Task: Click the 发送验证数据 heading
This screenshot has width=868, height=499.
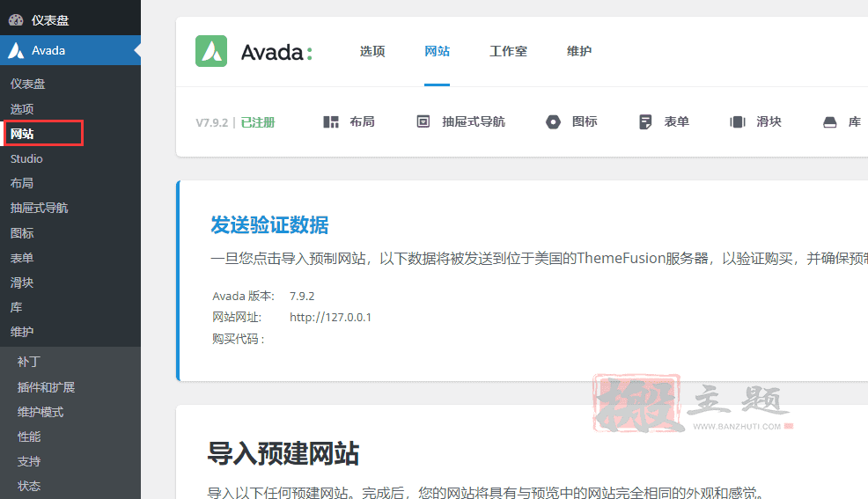Action: pos(269,225)
